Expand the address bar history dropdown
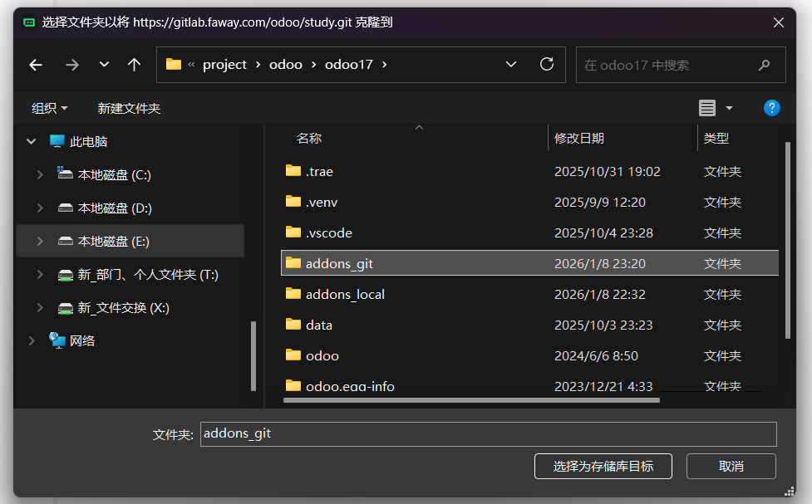Viewport: 812px width, 504px height. pyautogui.click(x=511, y=65)
